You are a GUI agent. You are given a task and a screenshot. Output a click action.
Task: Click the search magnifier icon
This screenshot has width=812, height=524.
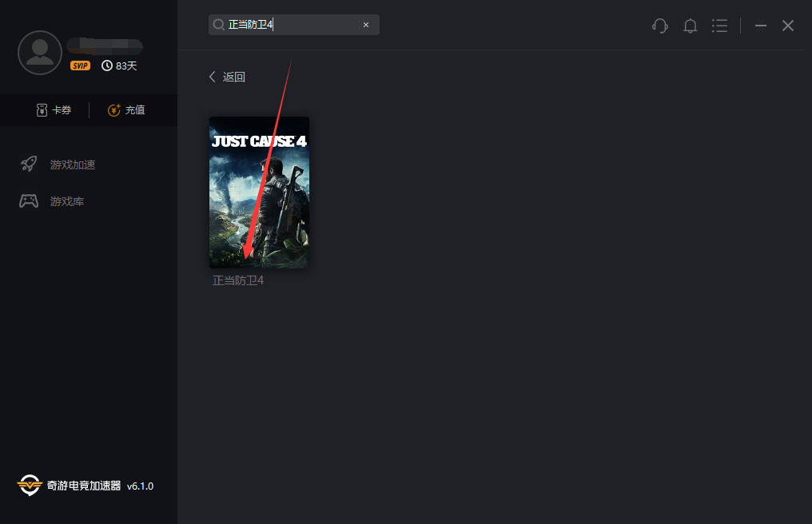click(x=218, y=25)
